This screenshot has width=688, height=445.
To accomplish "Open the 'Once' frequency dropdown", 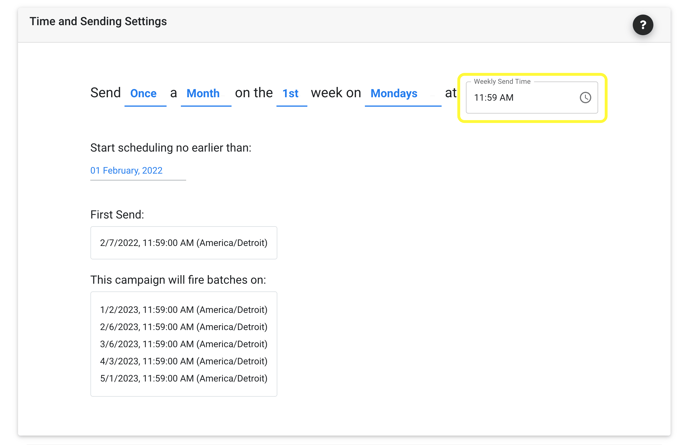I will (145, 94).
